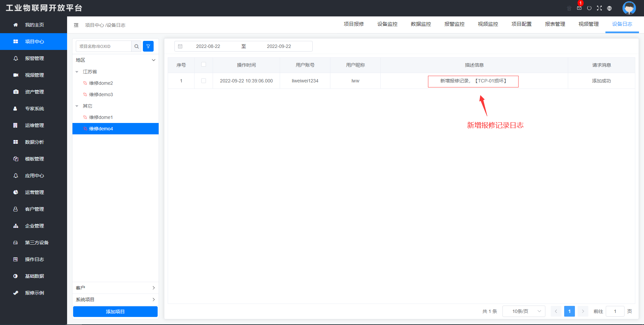Switch to the 项目报修 tab
Image resolution: width=644 pixels, height=325 pixels.
point(354,24)
